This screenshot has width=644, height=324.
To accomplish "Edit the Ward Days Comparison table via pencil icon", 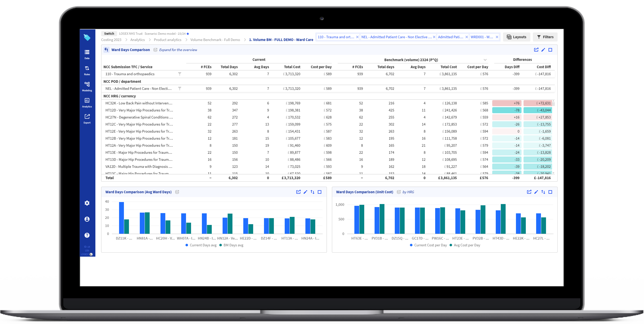I will coord(543,50).
